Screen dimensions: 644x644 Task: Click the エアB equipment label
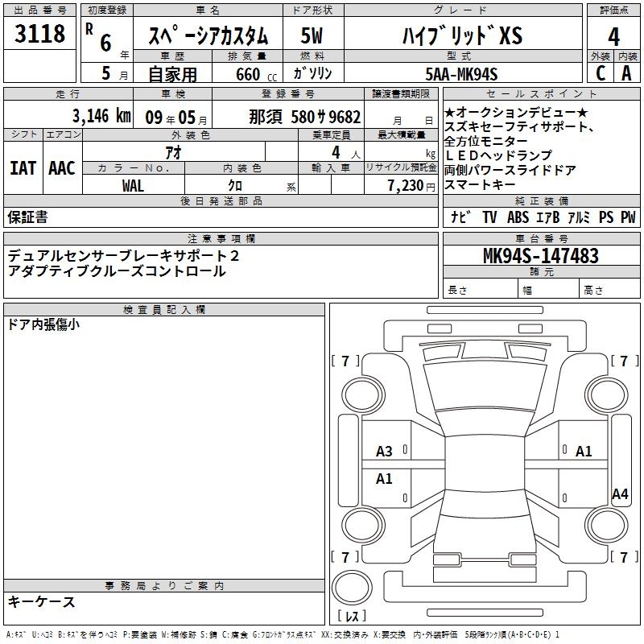[548, 217]
